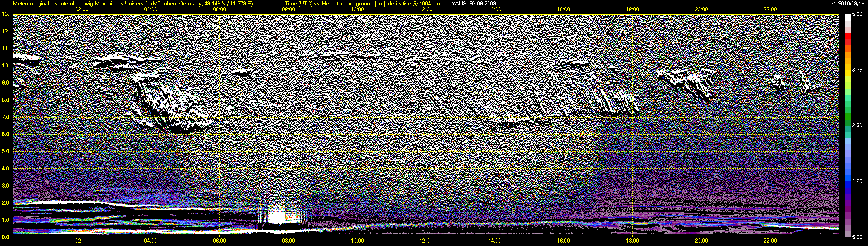This screenshot has width=868, height=246.
Task: Click the 'YALIS: 26-09-2009' date label
Action: click(473, 4)
